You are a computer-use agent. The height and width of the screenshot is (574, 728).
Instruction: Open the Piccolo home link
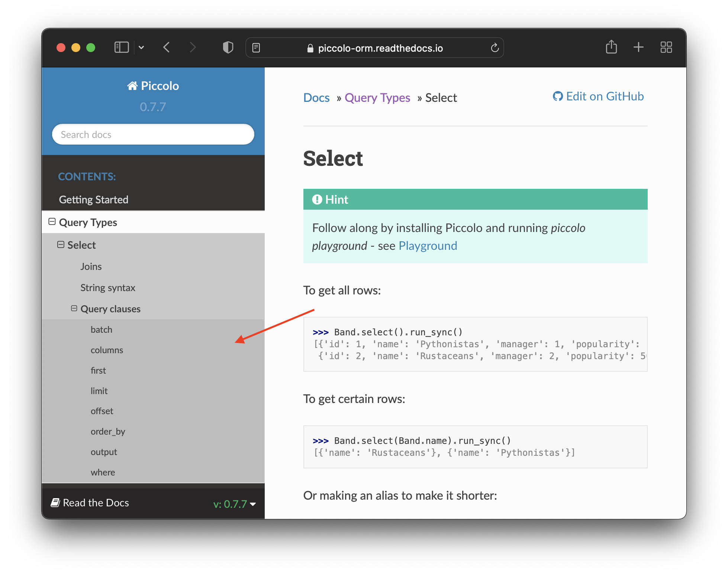pyautogui.click(x=153, y=86)
